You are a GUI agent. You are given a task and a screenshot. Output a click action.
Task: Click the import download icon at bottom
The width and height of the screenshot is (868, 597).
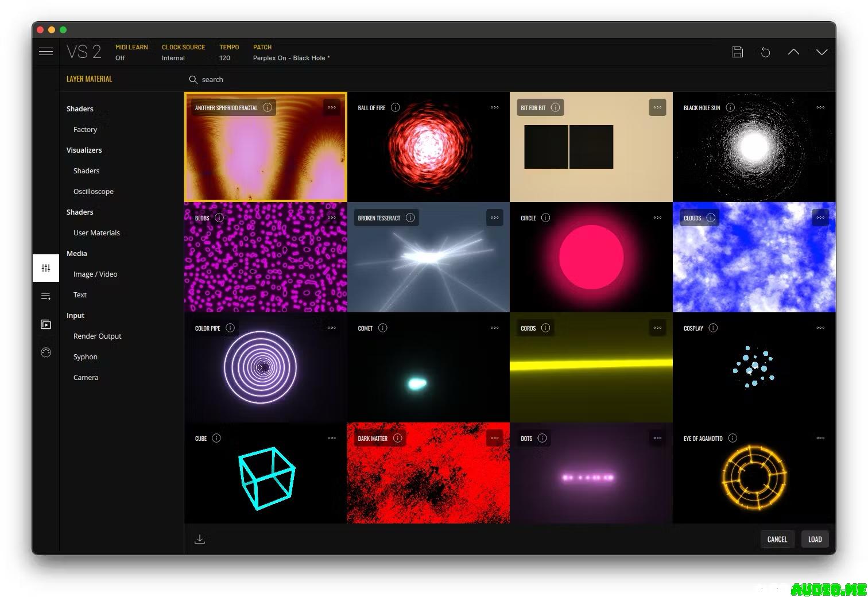200,539
